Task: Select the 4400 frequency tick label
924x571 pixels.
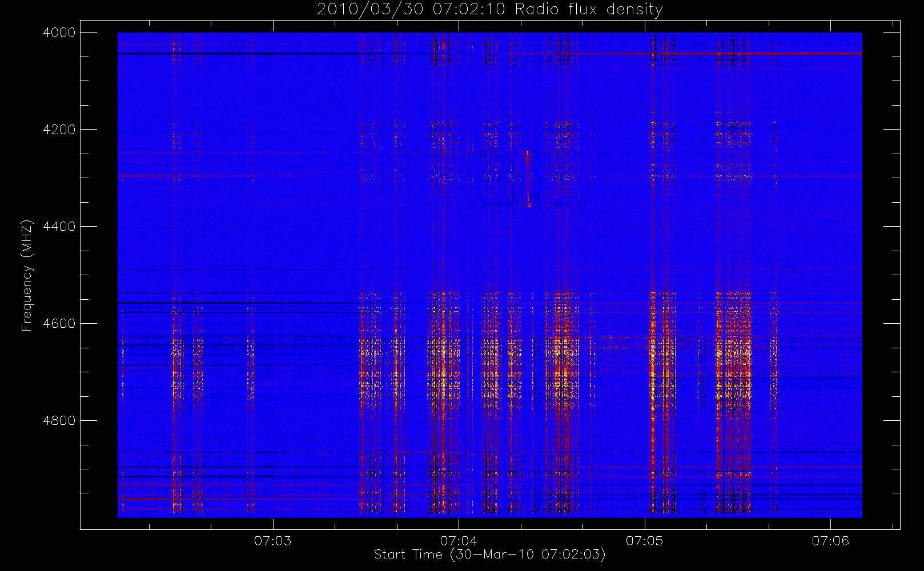Action: (59, 227)
